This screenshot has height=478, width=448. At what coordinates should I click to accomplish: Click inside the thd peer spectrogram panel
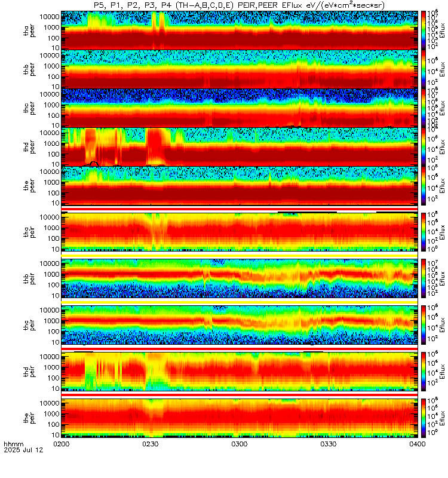(240, 146)
